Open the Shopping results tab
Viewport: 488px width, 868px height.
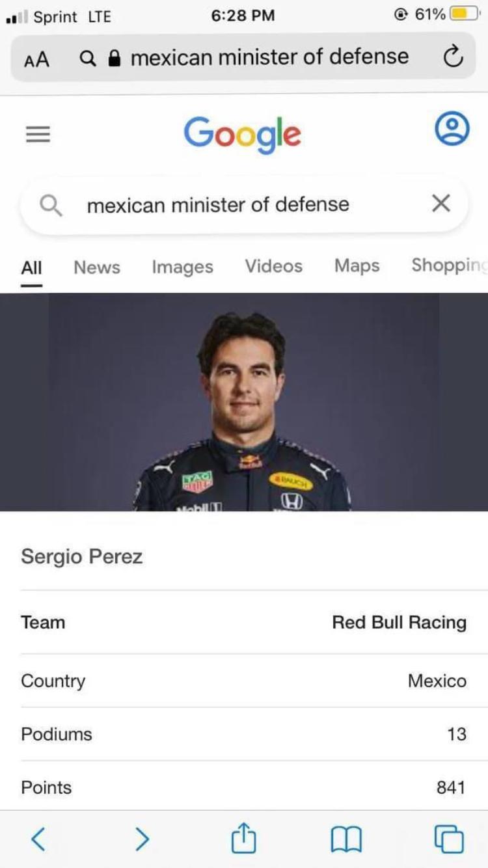449,266
